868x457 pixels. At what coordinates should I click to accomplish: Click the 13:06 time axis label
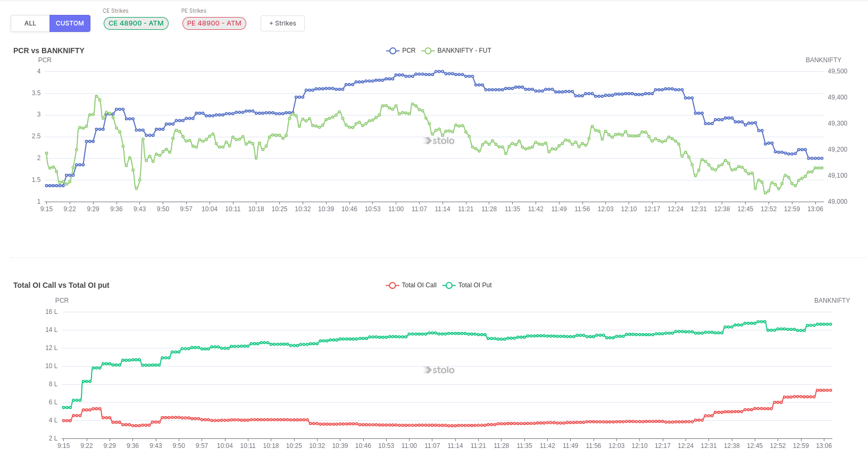coord(816,209)
